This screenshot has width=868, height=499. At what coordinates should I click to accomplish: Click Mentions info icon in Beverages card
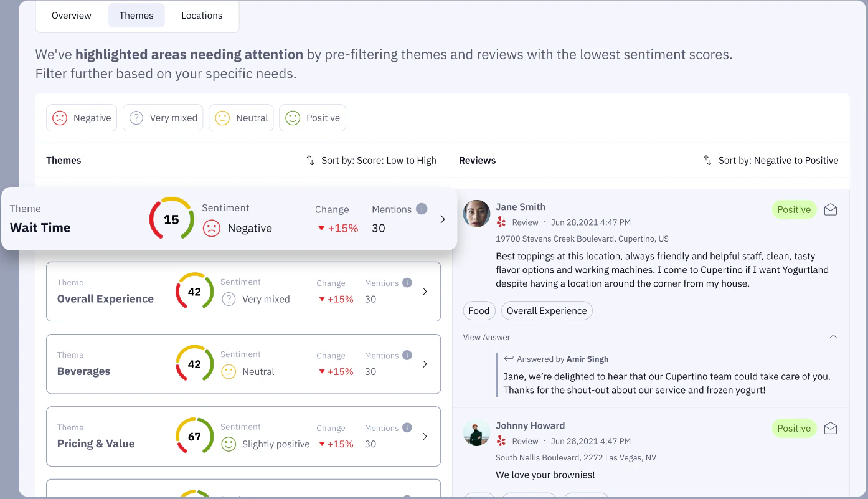(407, 355)
